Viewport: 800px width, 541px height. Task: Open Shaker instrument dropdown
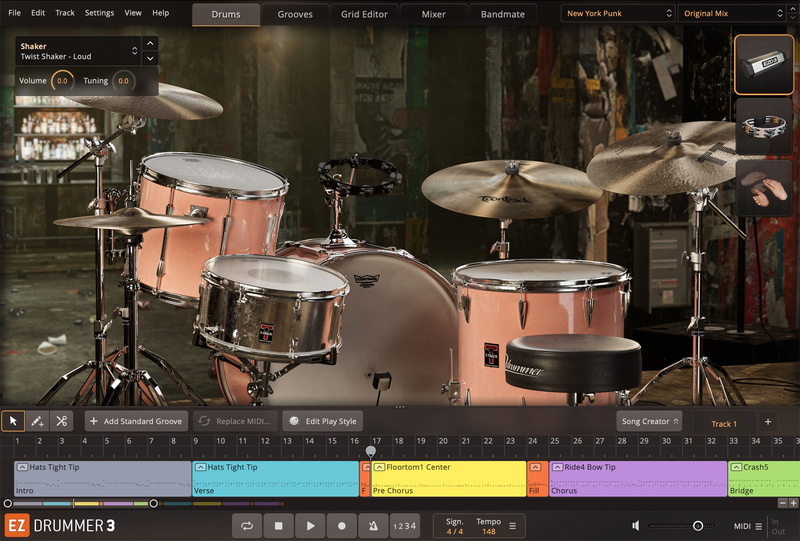[78, 51]
